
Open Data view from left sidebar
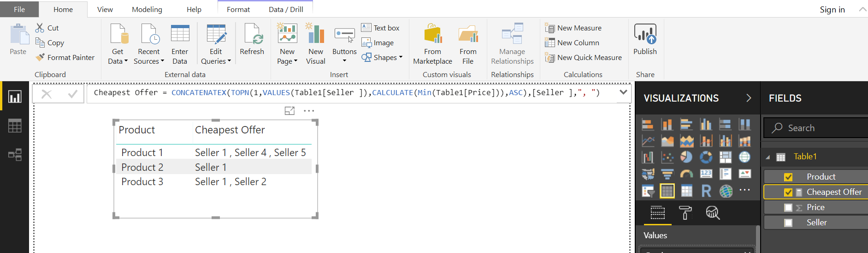(15, 126)
